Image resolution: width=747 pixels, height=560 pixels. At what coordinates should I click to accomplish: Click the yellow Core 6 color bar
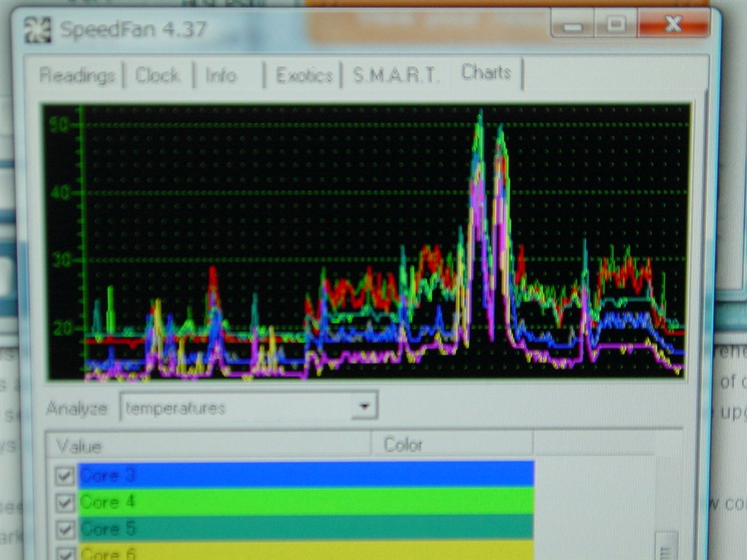(306, 551)
